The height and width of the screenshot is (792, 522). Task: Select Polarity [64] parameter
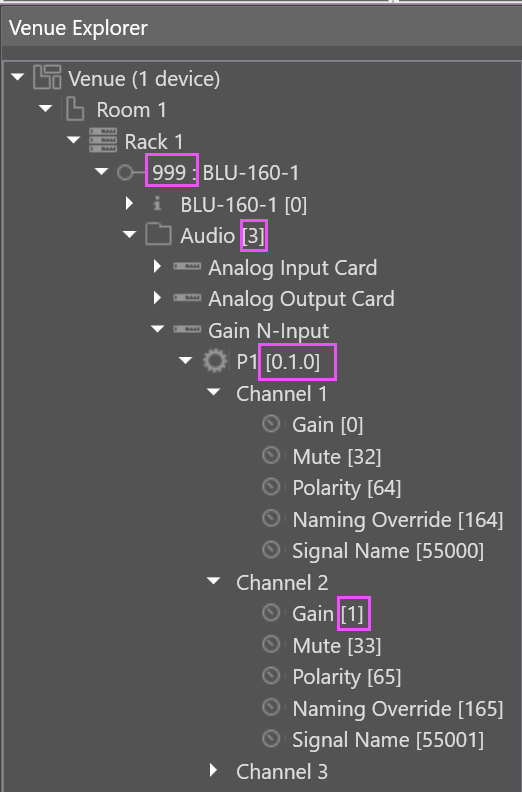click(347, 488)
